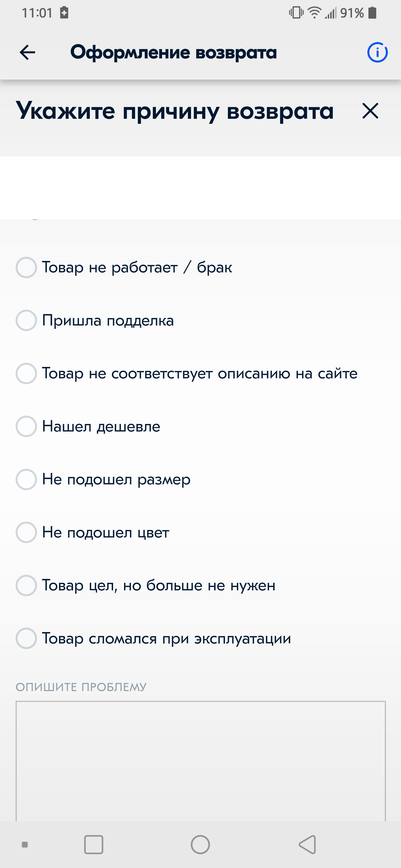Tap the vibrate mode status icon
Screen dimensions: 401x868
(x=296, y=13)
